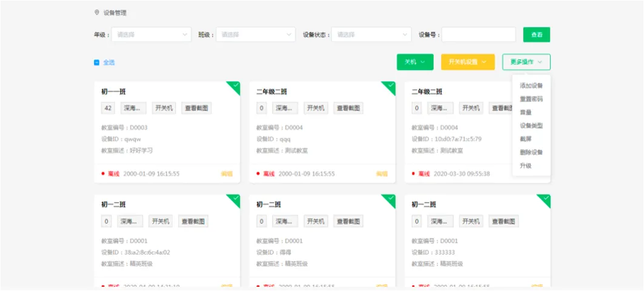Expand the green 关机 dropdown button
The width and height of the screenshot is (644, 291).
pyautogui.click(x=415, y=62)
